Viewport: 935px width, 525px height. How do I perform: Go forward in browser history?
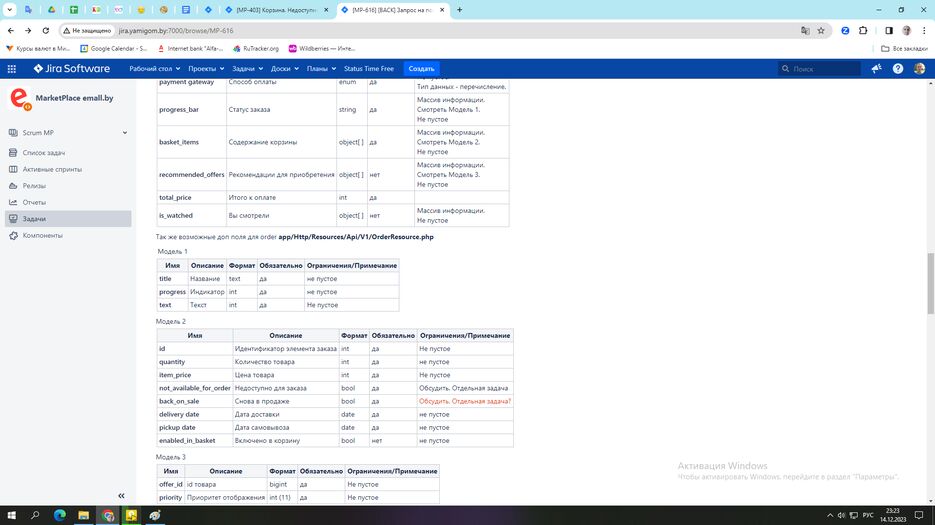pos(28,30)
